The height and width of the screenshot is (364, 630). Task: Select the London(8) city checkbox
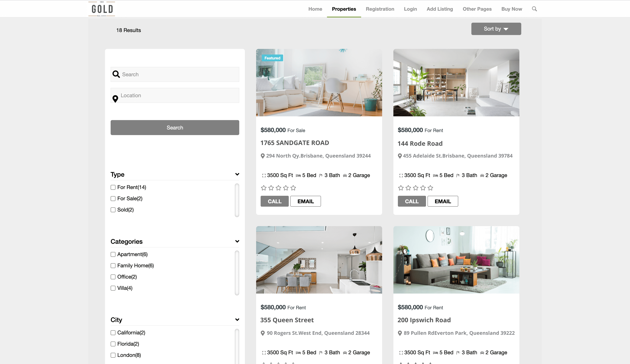click(x=113, y=355)
